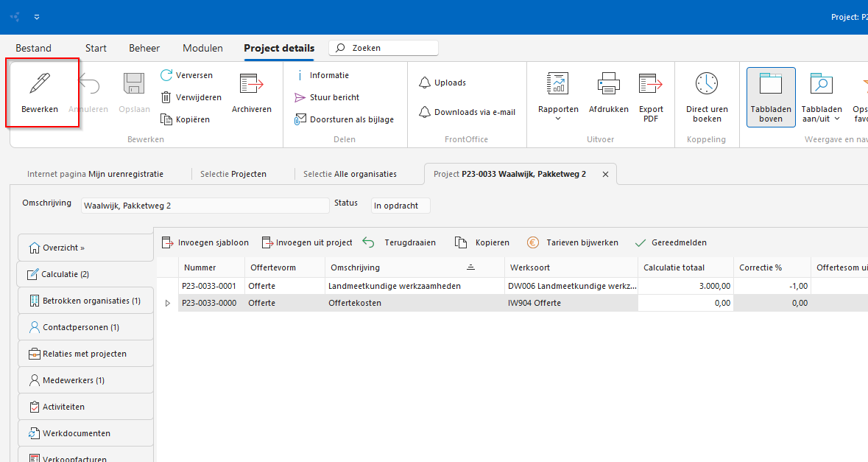Image resolution: width=868 pixels, height=462 pixels.
Task: Open Tabbladen aan/uit dropdown
Action: point(822,97)
